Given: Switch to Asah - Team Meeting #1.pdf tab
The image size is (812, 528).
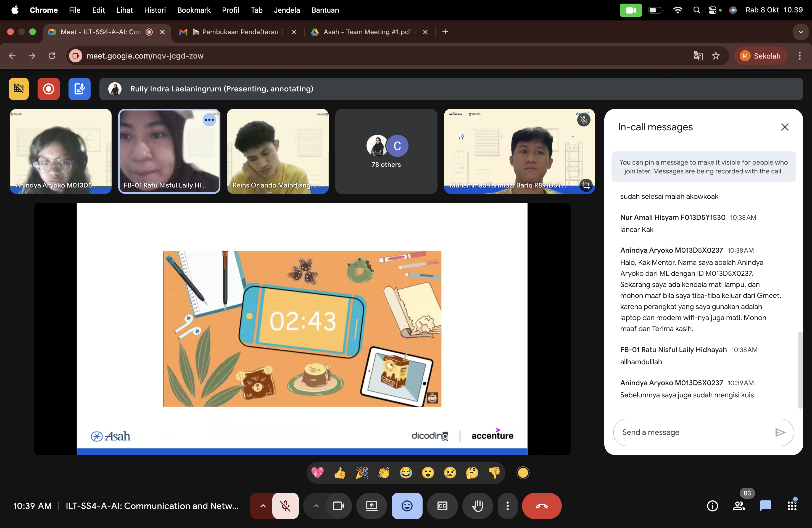Looking at the screenshot, I should pos(367,32).
